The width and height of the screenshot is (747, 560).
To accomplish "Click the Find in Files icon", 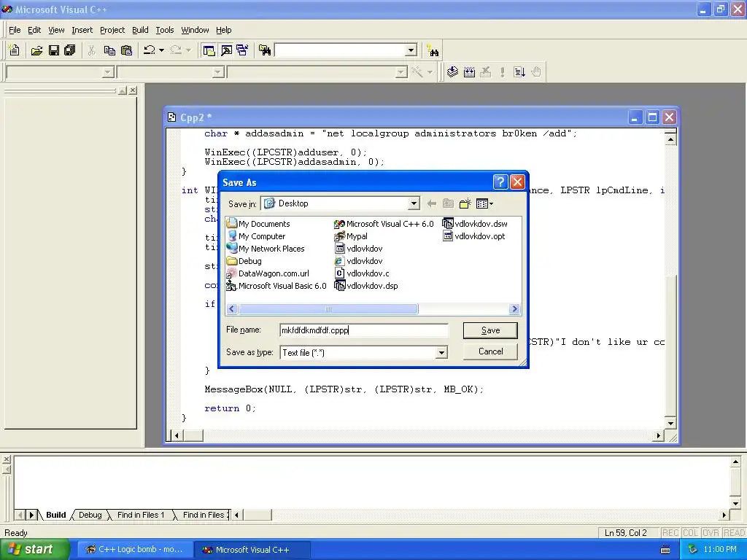I will [x=265, y=50].
